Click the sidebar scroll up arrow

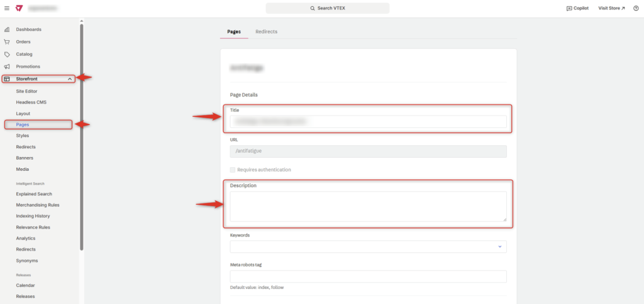81,21
